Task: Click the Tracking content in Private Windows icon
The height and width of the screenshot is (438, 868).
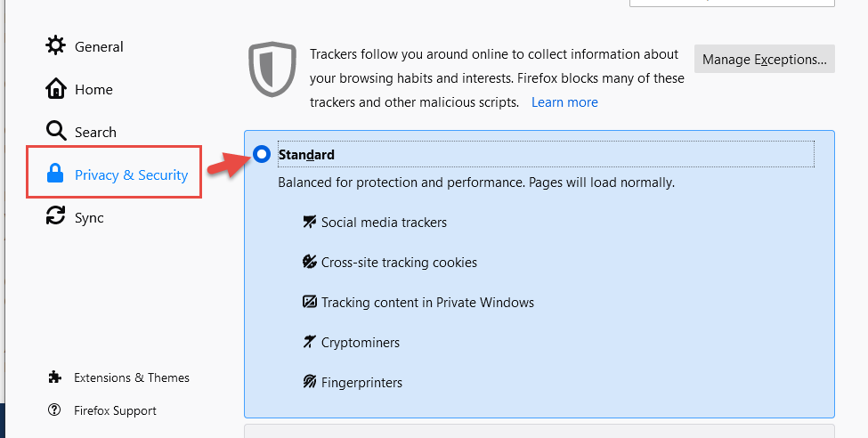Action: click(310, 302)
